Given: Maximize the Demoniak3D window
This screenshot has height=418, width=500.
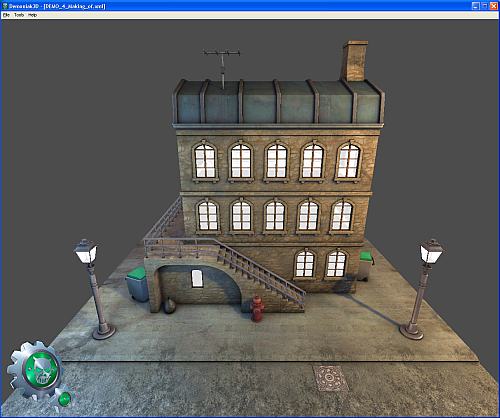Looking at the screenshot, I should [485, 6].
